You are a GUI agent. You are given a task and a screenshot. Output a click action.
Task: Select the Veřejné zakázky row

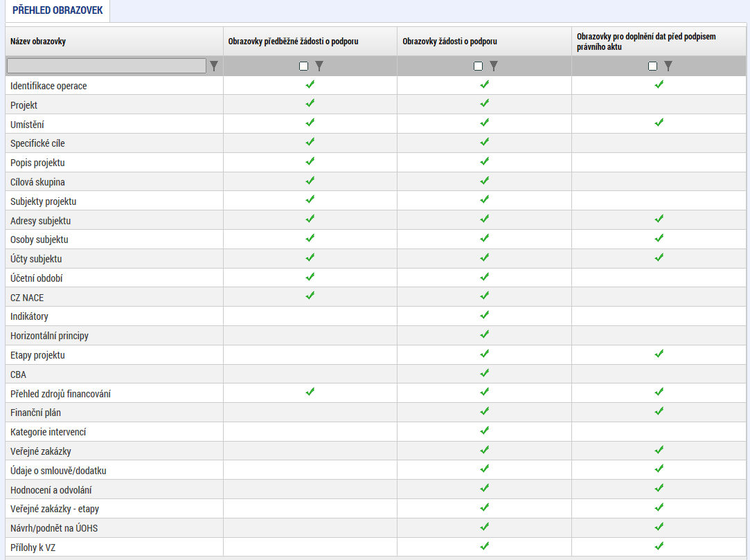(376, 451)
